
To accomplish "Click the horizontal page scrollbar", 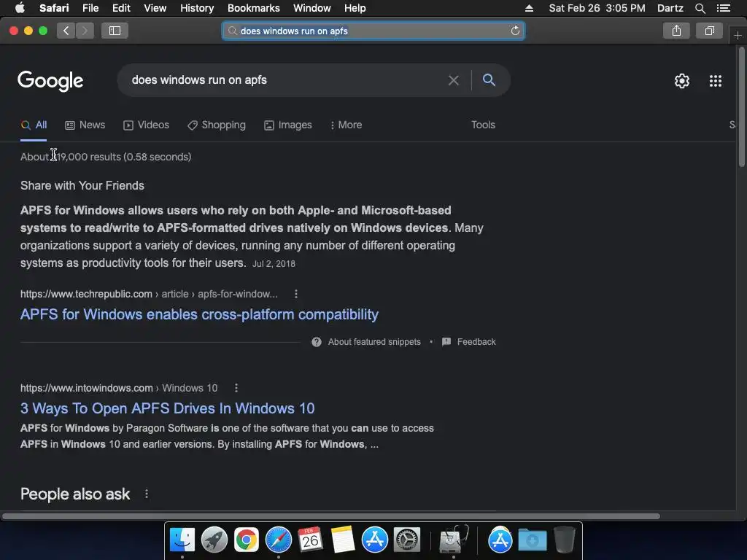I will [330, 516].
